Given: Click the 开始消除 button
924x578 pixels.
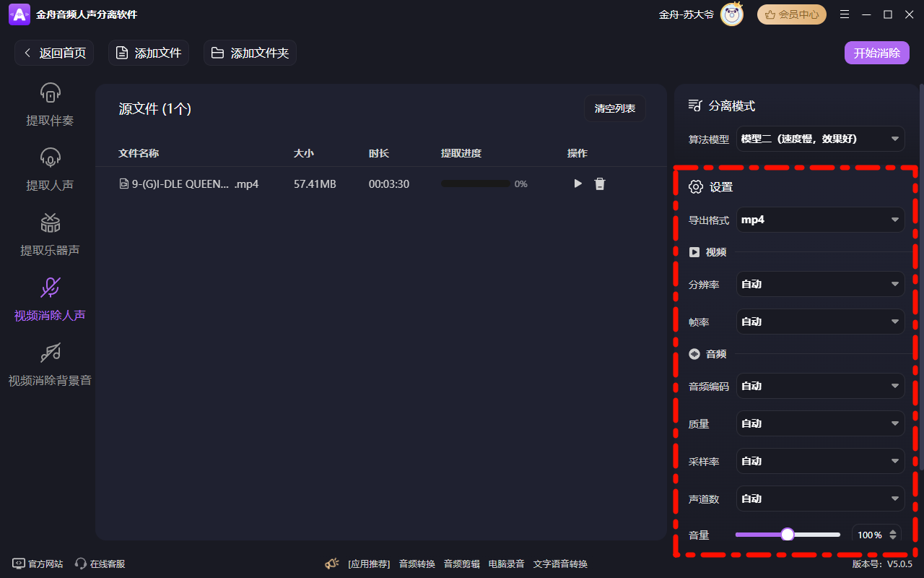Looking at the screenshot, I should pos(876,53).
